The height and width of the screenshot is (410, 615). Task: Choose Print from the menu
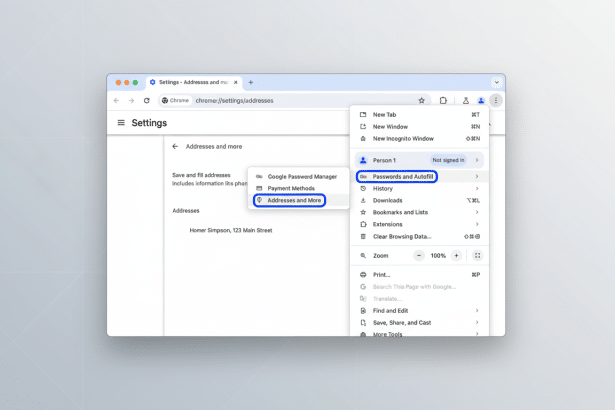pyautogui.click(x=420, y=275)
